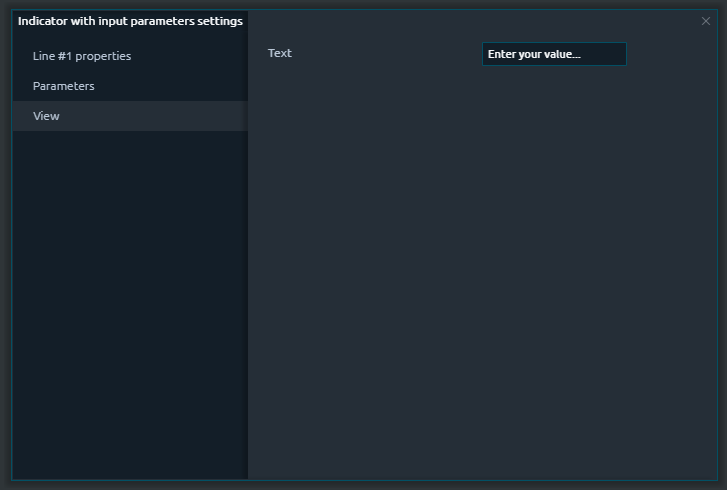
Task: Activate the highlighted View menu item
Action: point(47,116)
